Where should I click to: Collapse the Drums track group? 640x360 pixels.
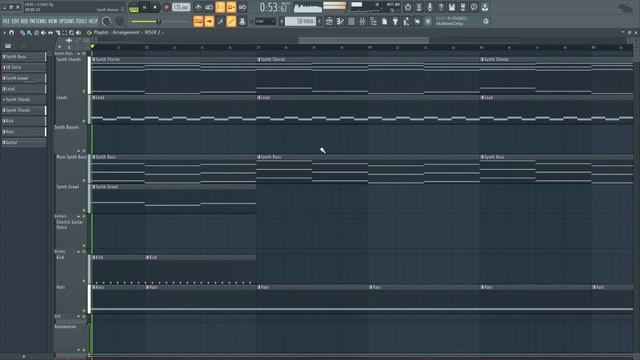pyautogui.click(x=79, y=251)
